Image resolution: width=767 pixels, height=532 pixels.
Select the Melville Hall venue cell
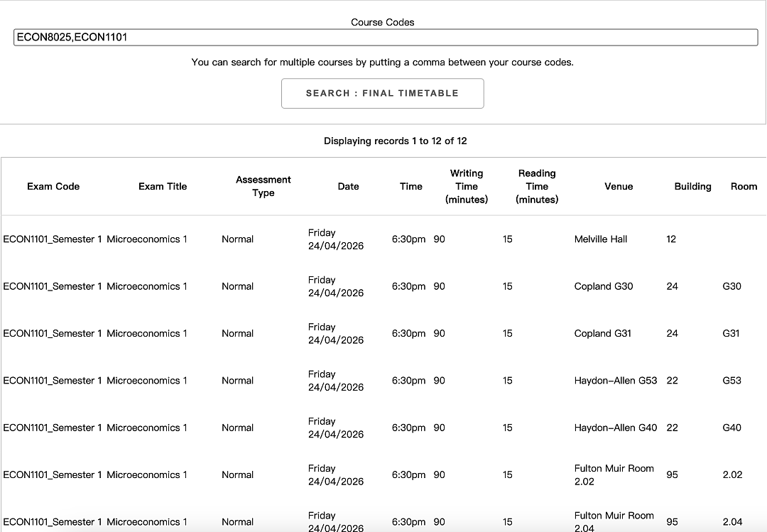pos(601,239)
